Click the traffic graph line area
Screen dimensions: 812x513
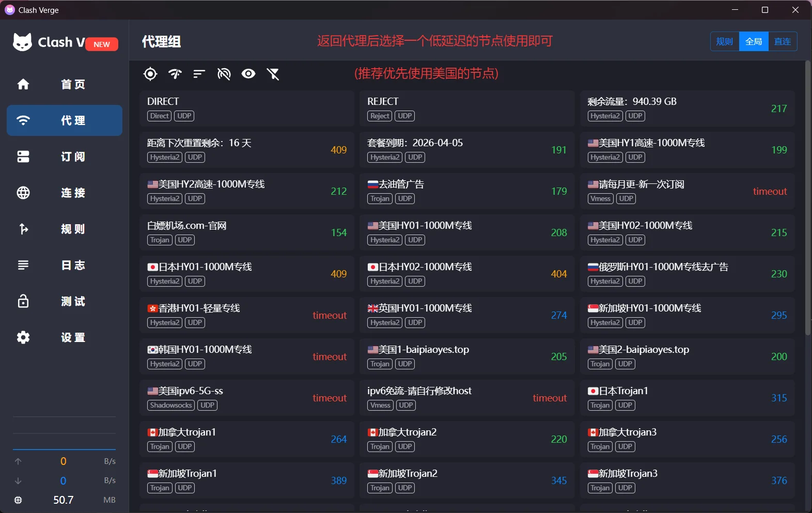[x=64, y=433]
